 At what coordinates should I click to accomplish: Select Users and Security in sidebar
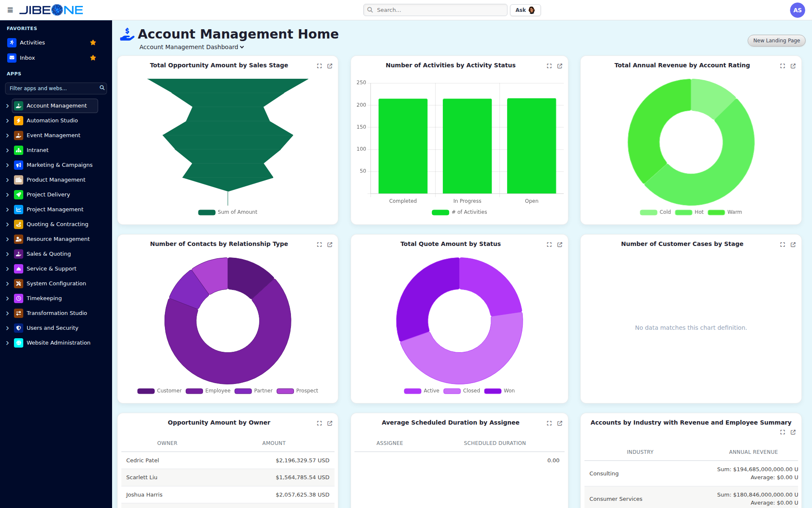(x=52, y=328)
